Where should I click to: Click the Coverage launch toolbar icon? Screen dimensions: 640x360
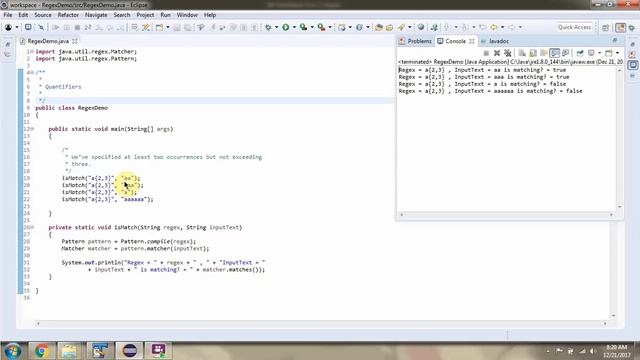click(303, 27)
